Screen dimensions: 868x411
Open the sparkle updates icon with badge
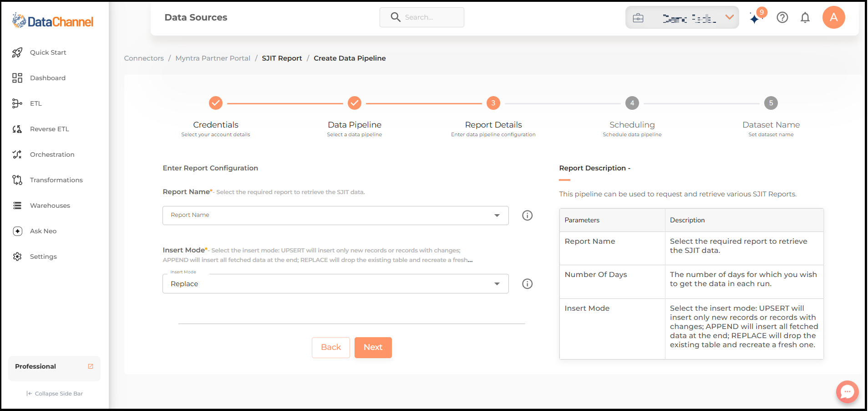pos(757,16)
